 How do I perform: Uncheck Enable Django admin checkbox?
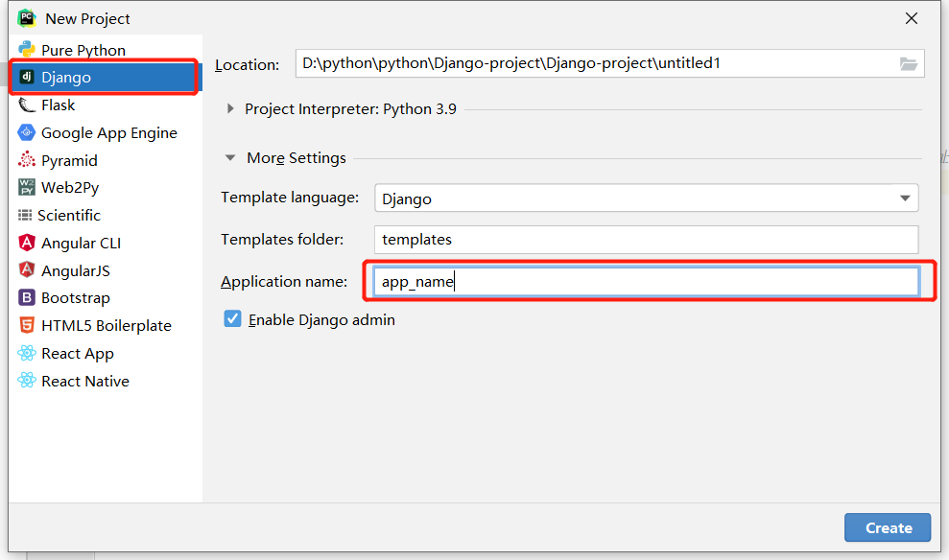click(x=232, y=319)
